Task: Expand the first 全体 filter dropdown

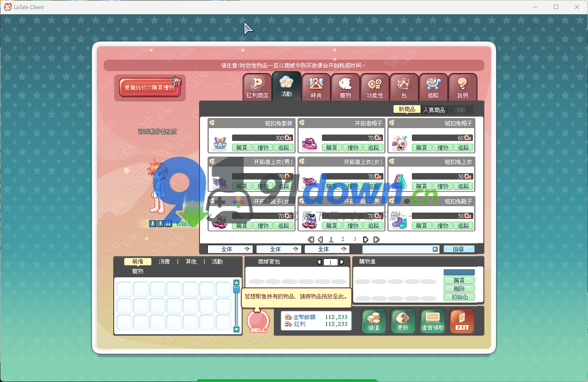Action: coord(230,249)
